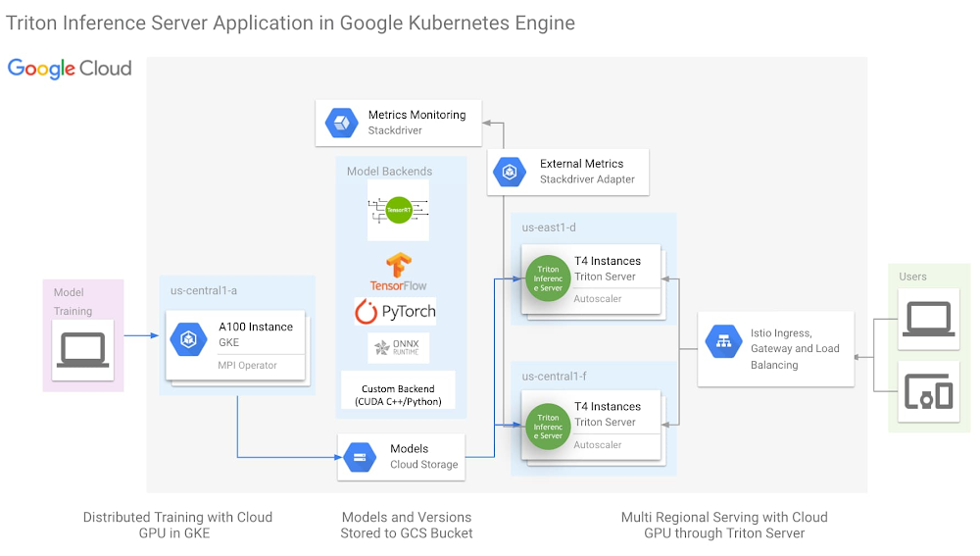The height and width of the screenshot is (556, 980).
Task: Click the Users laptop icon
Action: pos(929,319)
